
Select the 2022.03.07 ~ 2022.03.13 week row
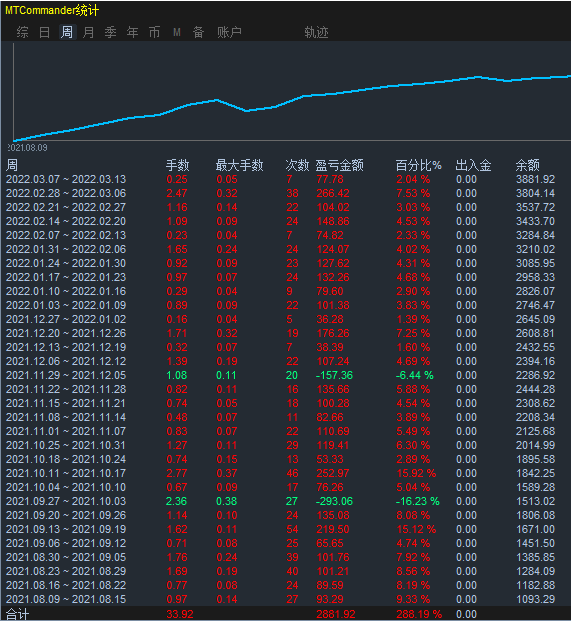click(x=286, y=179)
